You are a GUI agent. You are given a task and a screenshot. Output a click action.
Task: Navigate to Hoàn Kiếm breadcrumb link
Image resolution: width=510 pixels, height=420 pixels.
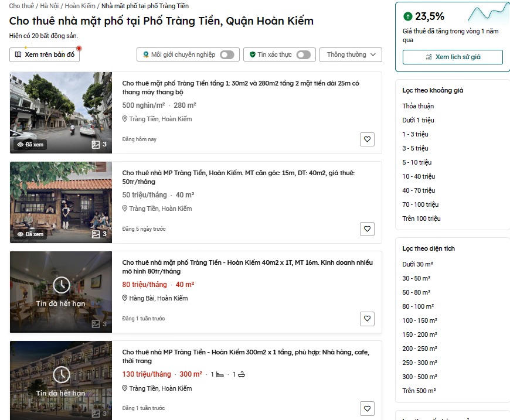[x=80, y=6]
